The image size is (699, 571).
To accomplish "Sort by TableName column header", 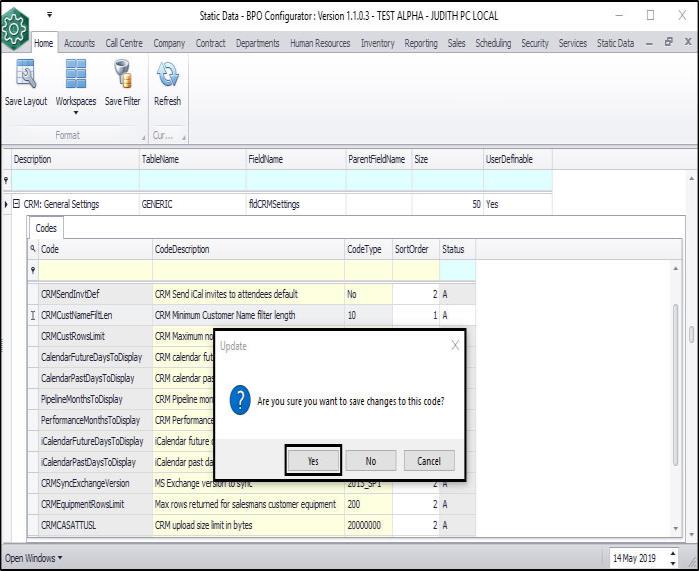I will [193, 159].
